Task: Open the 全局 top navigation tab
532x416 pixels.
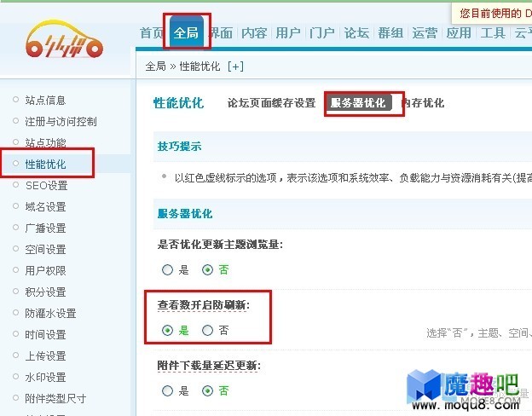Action: (x=186, y=32)
